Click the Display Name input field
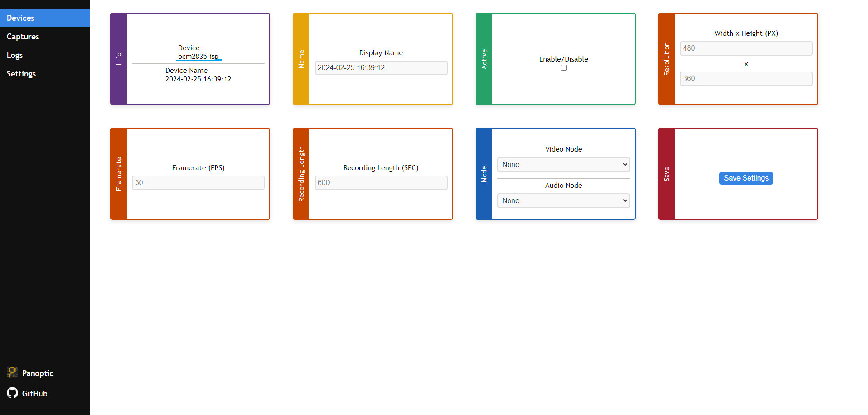The height and width of the screenshot is (415, 868). [381, 68]
